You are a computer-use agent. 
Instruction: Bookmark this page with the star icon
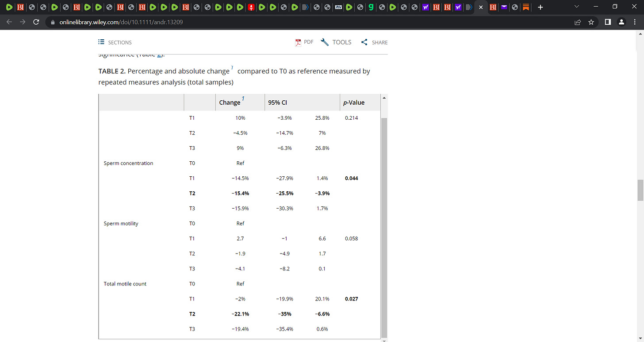(x=591, y=22)
